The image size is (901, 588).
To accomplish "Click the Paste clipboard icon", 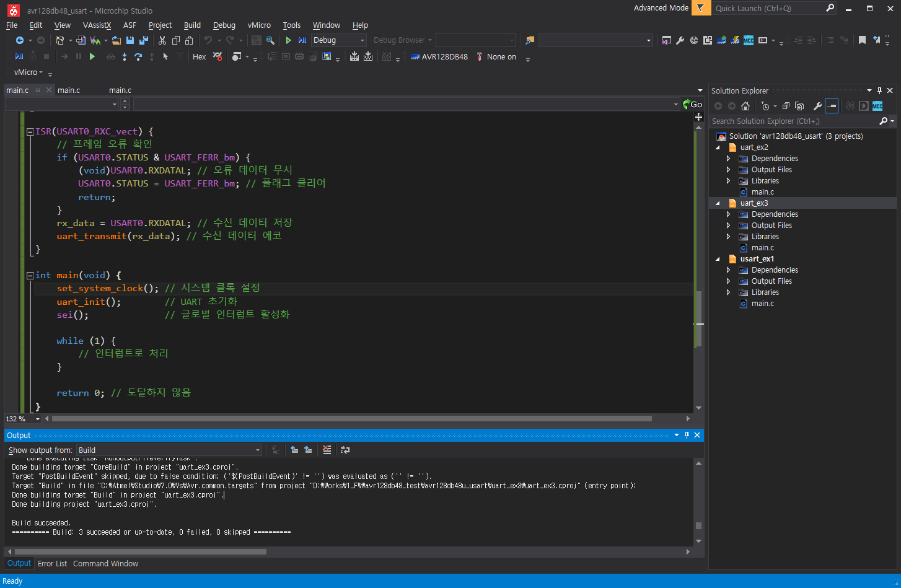I will click(x=189, y=40).
